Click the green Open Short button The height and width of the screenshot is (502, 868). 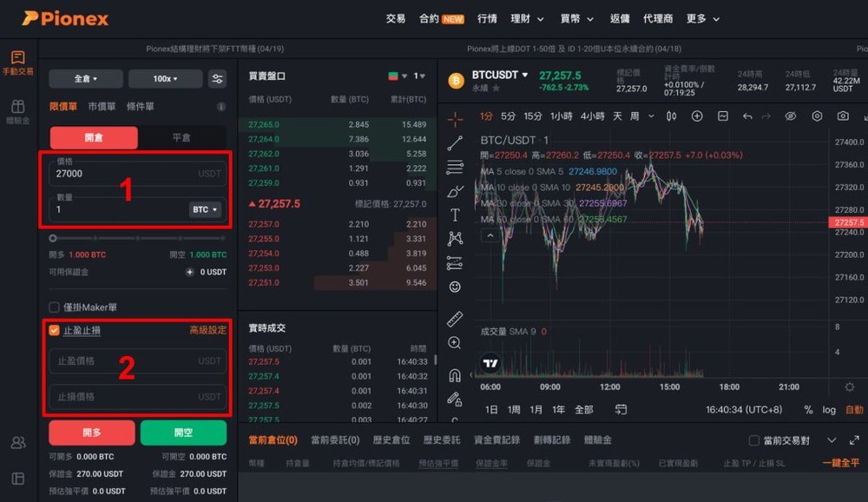(x=183, y=433)
